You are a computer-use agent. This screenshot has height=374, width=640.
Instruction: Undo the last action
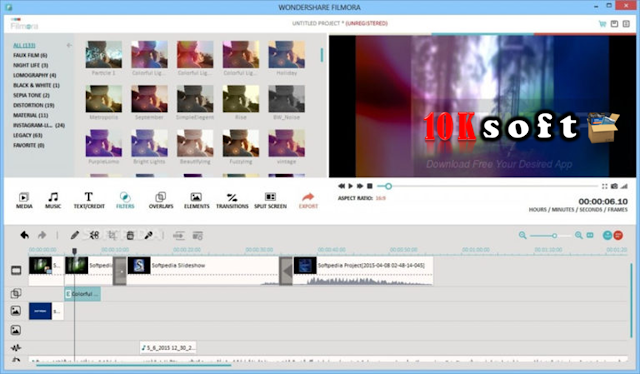(x=24, y=235)
